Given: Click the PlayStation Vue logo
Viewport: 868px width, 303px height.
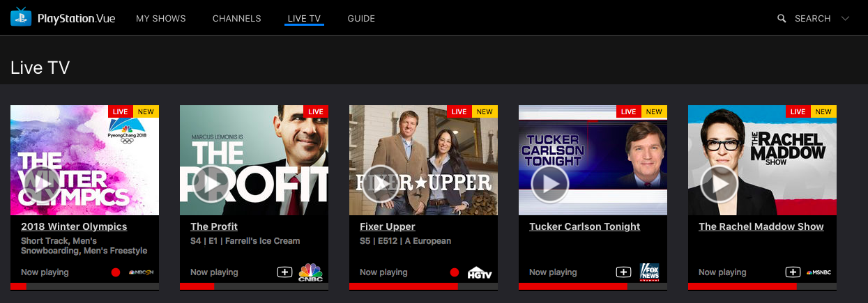Looking at the screenshot, I should (x=62, y=18).
